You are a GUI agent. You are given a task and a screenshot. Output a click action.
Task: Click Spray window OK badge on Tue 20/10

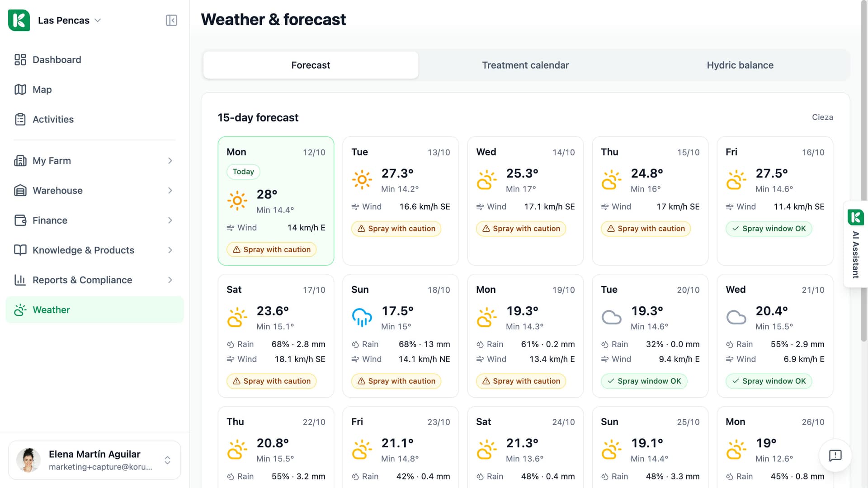pos(644,381)
